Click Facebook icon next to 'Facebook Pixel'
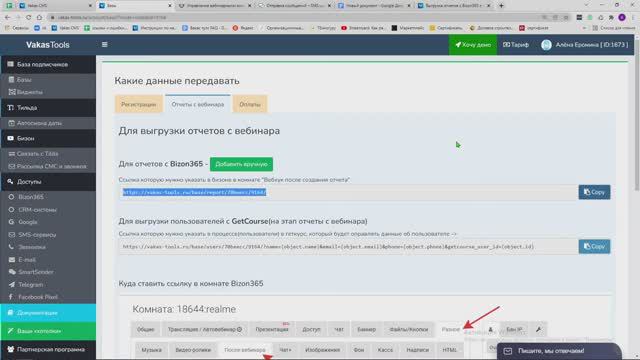 click(x=11, y=297)
